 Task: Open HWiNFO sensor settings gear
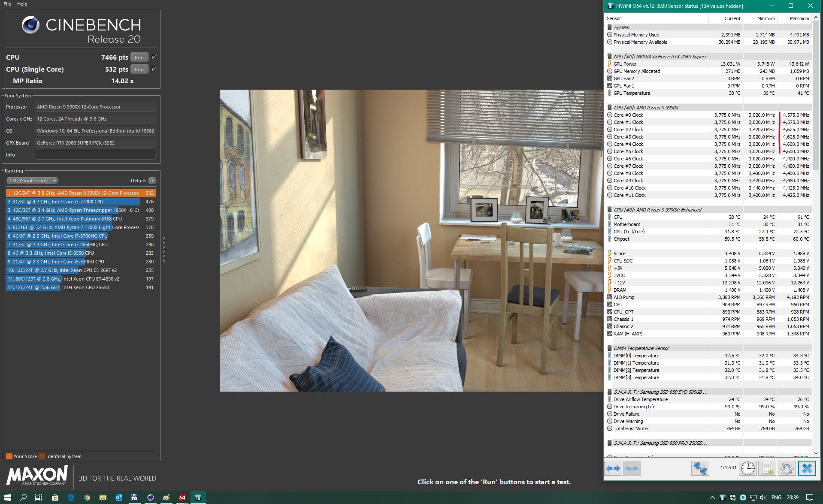pyautogui.click(x=787, y=468)
